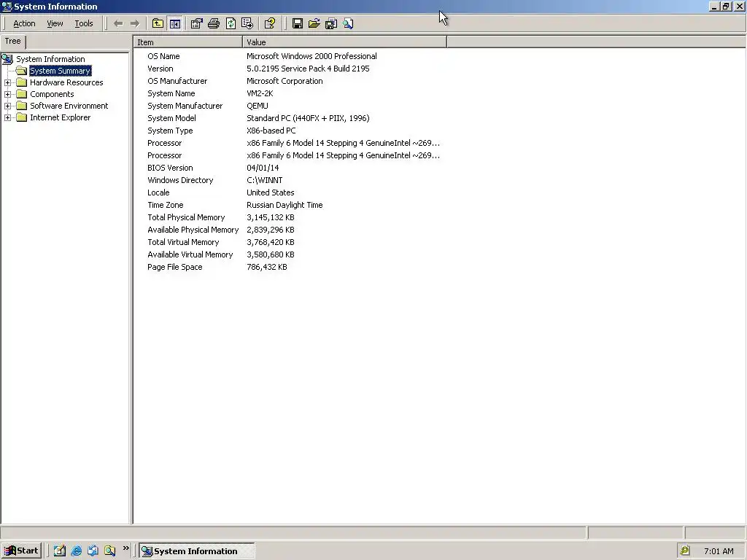This screenshot has width=747, height=560.
Task: Click the Page File Space item
Action: [x=175, y=267]
